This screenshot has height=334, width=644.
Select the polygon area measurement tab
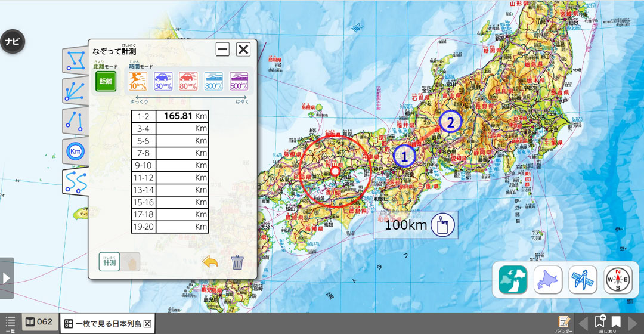(x=76, y=60)
